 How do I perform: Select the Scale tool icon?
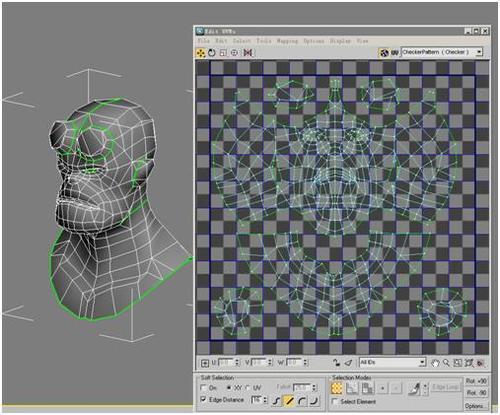223,53
